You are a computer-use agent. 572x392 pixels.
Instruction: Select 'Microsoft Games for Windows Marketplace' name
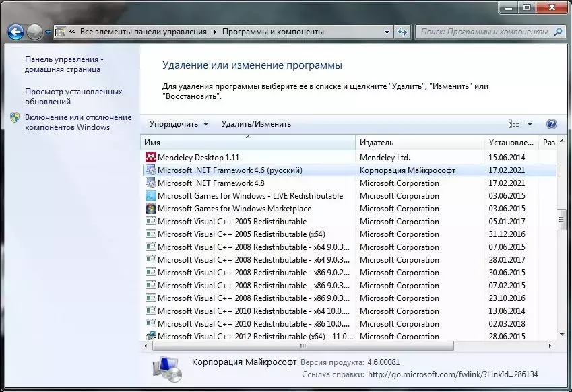pyautogui.click(x=234, y=209)
